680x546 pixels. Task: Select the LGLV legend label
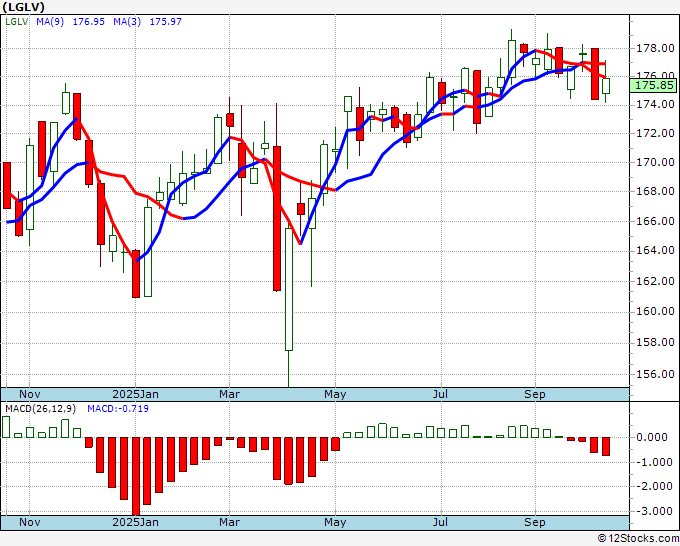coord(16,22)
